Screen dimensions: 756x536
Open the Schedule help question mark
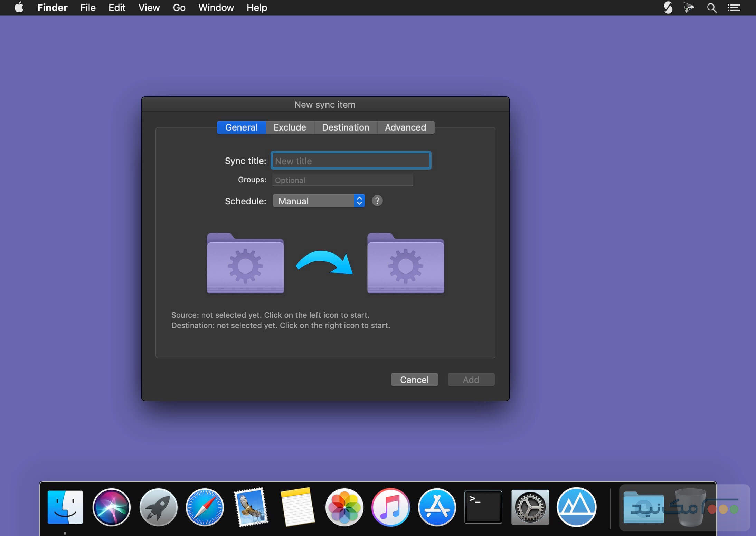[377, 201]
